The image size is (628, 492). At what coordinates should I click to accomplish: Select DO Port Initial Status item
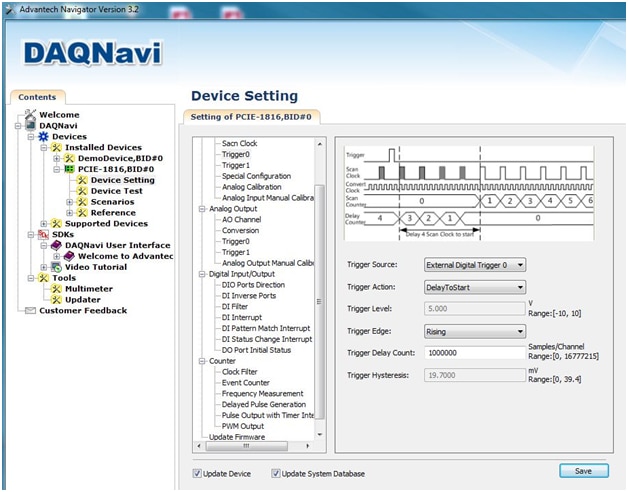[x=256, y=350]
